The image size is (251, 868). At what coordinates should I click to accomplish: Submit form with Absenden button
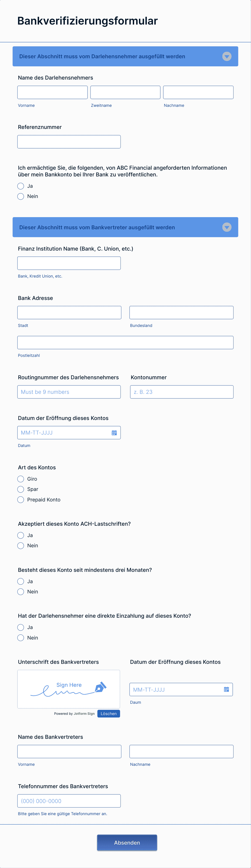coord(127,843)
